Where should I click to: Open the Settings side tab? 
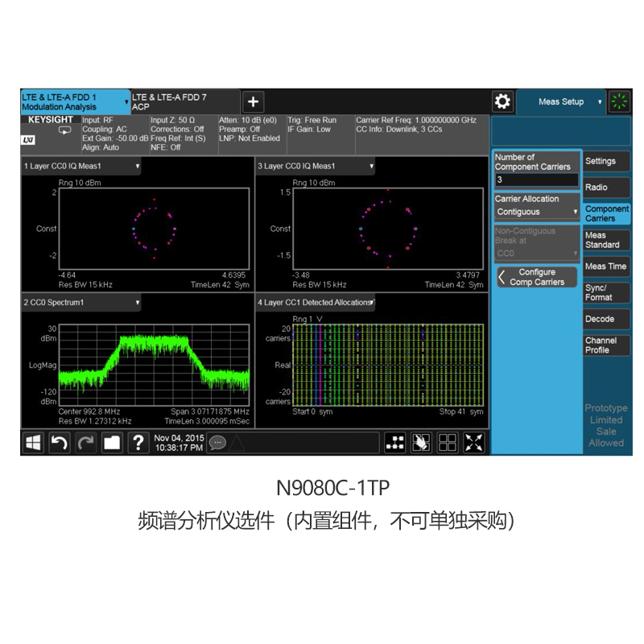coord(606,161)
